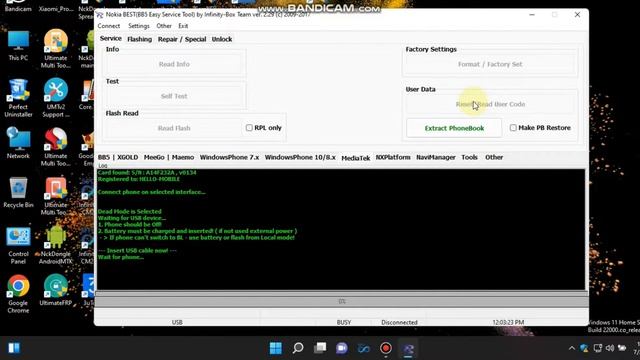Click the USB status bar entry

coord(177,322)
